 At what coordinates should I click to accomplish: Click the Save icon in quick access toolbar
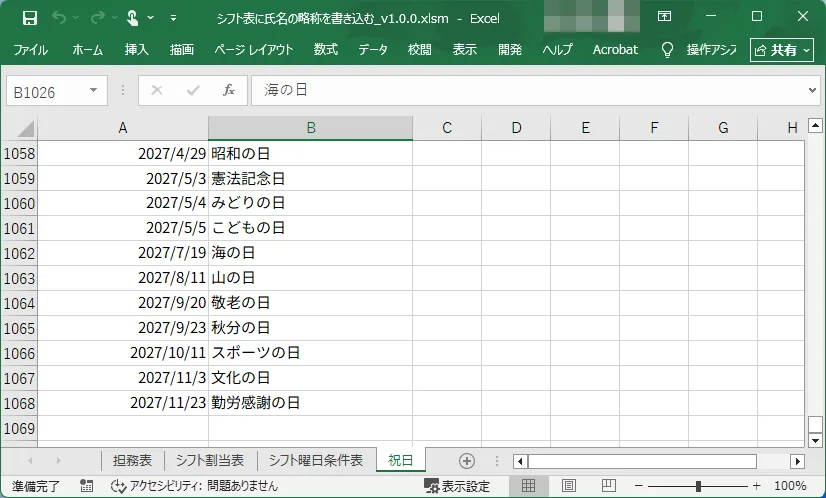[30, 18]
